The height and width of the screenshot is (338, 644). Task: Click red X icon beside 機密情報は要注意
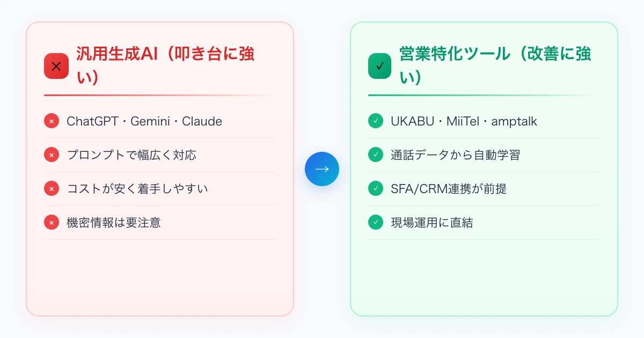52,222
